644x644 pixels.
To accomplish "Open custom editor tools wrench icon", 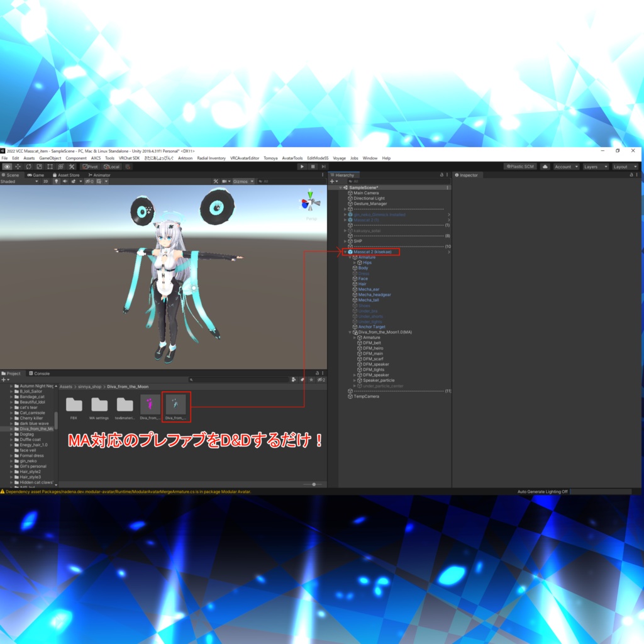I will pos(72,167).
